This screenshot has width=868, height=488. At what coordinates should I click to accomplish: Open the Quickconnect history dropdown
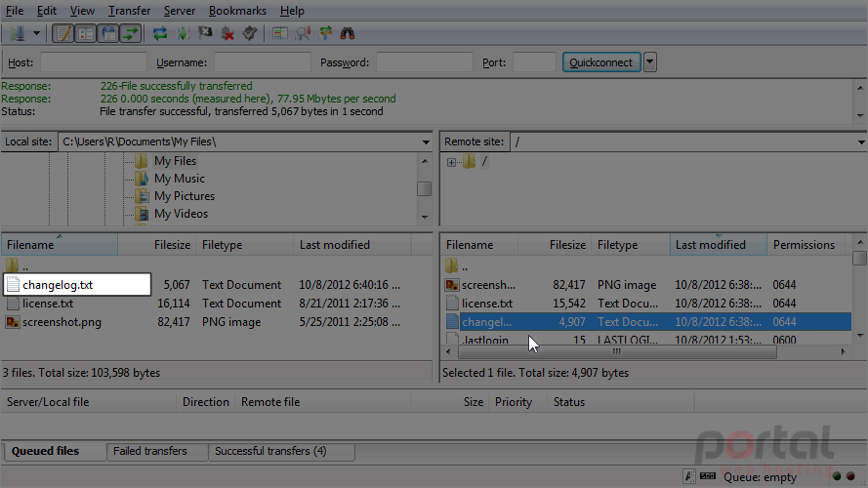point(650,61)
